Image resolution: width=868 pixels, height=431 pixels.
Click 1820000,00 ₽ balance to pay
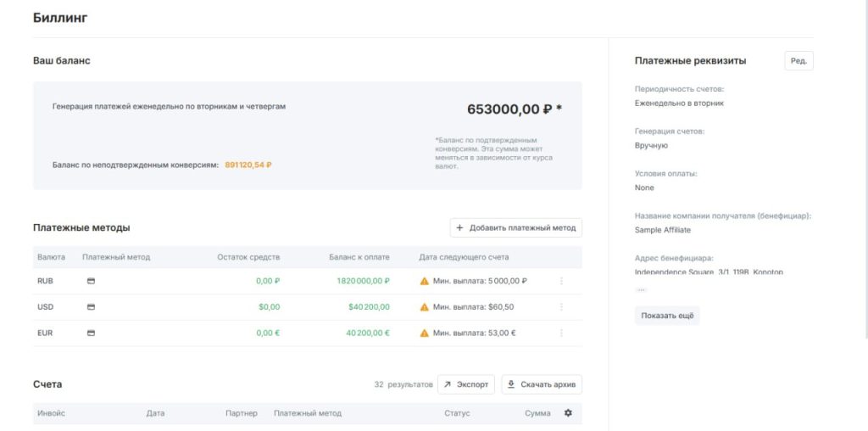point(363,281)
